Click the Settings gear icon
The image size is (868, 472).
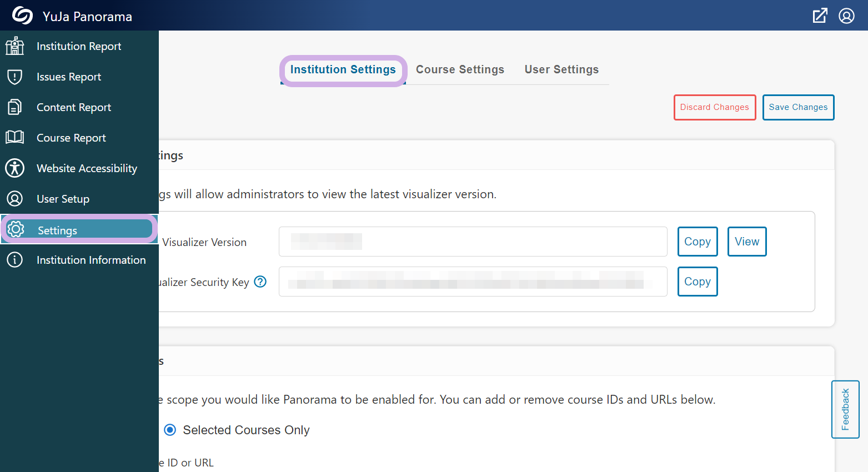(16, 229)
